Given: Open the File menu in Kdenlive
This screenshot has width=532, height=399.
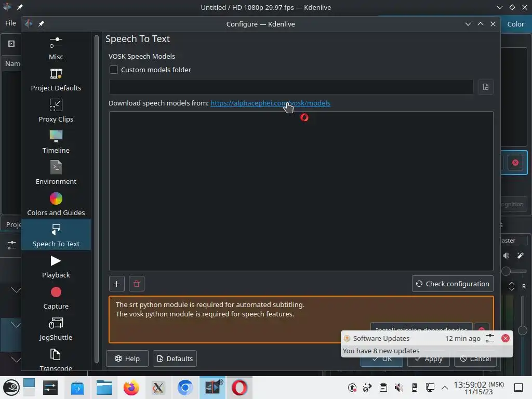Looking at the screenshot, I should pos(10,23).
